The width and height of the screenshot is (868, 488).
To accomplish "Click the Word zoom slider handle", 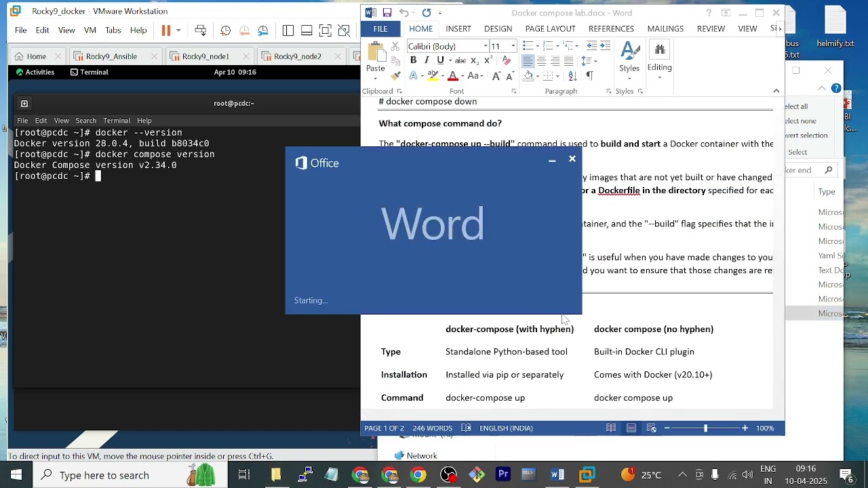I will [x=705, y=428].
